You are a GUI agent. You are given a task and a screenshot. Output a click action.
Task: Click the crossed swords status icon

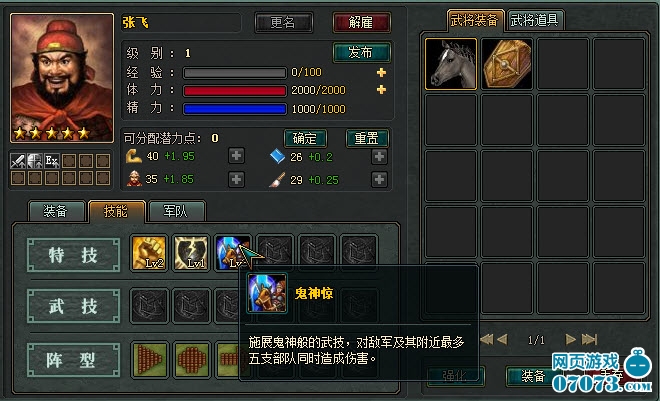click(18, 161)
